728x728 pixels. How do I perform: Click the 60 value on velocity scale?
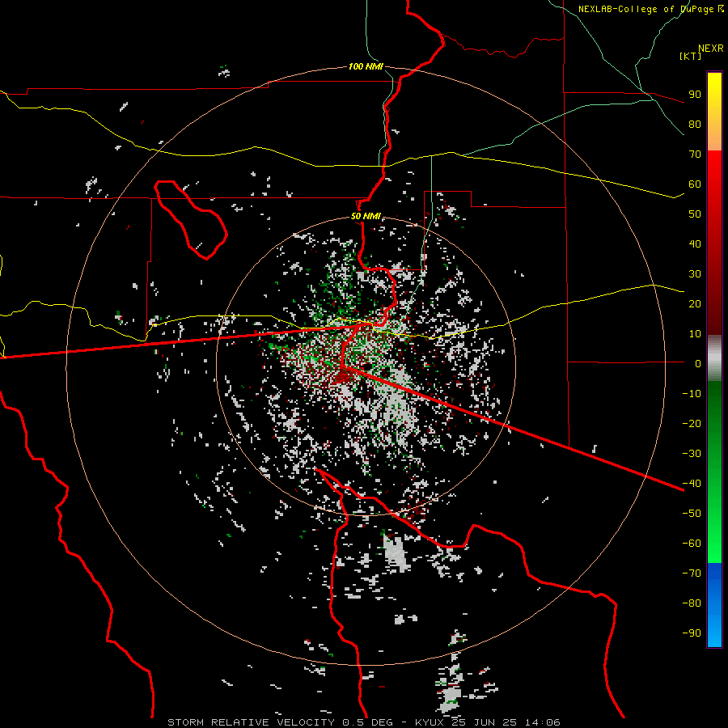(x=695, y=184)
